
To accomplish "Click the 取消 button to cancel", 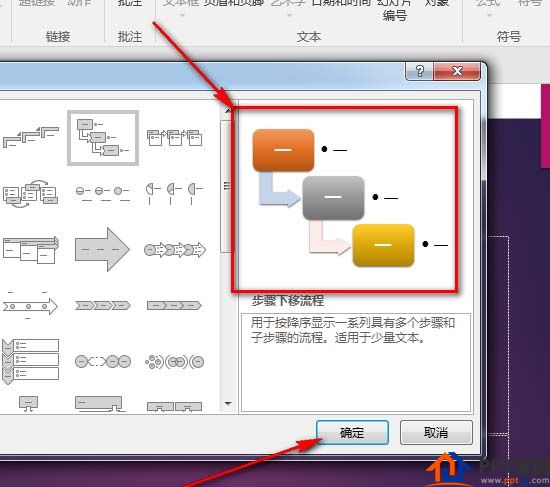I will [x=436, y=433].
